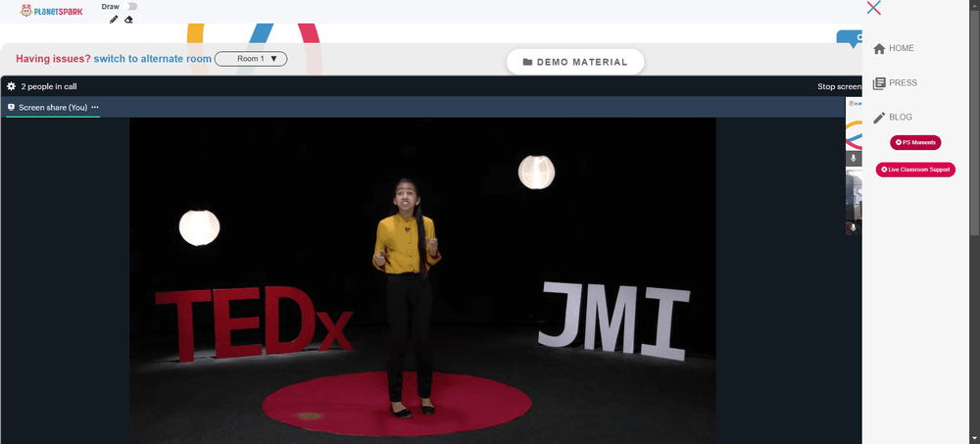This screenshot has height=444, width=980.
Task: Click the page vertical scrollbar
Action: click(x=974, y=119)
